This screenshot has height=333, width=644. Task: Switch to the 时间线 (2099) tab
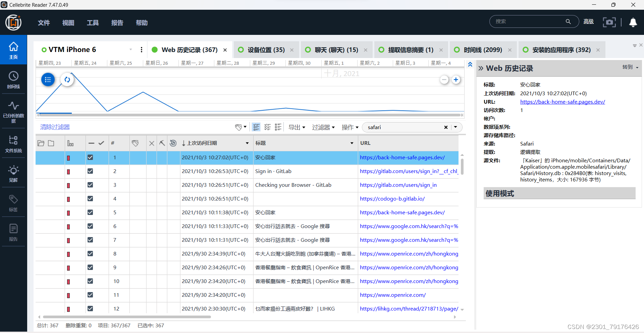tap(483, 50)
